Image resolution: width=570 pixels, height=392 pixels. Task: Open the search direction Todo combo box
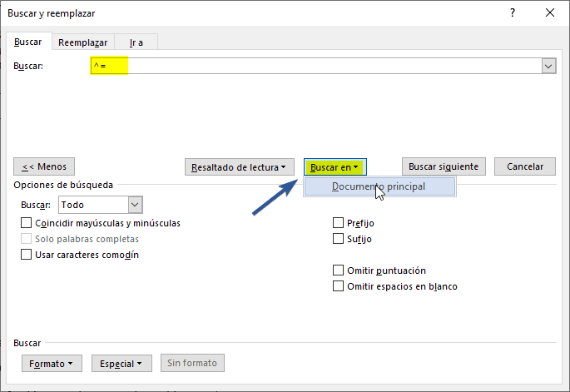pyautogui.click(x=101, y=205)
